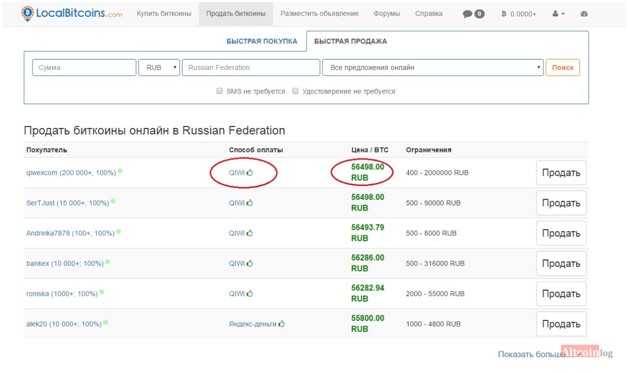Click the Ограничения column header
628x373 pixels.
(429, 150)
